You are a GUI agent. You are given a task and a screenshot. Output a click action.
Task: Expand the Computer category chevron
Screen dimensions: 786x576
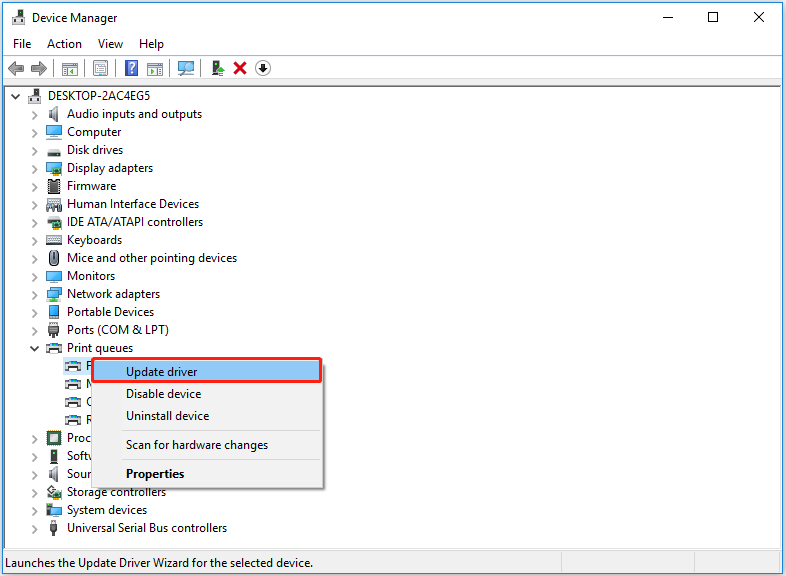[34, 133]
